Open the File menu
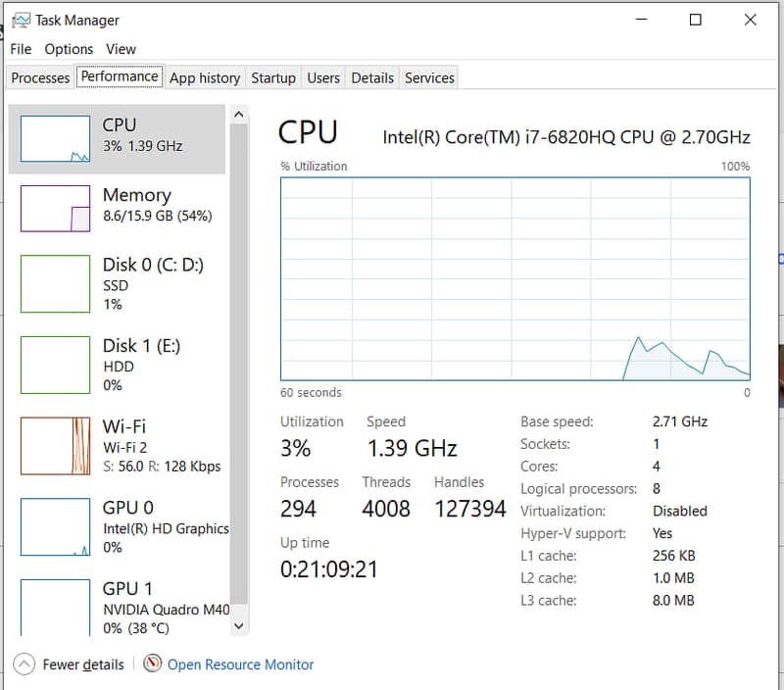This screenshot has height=690, width=784. click(21, 49)
